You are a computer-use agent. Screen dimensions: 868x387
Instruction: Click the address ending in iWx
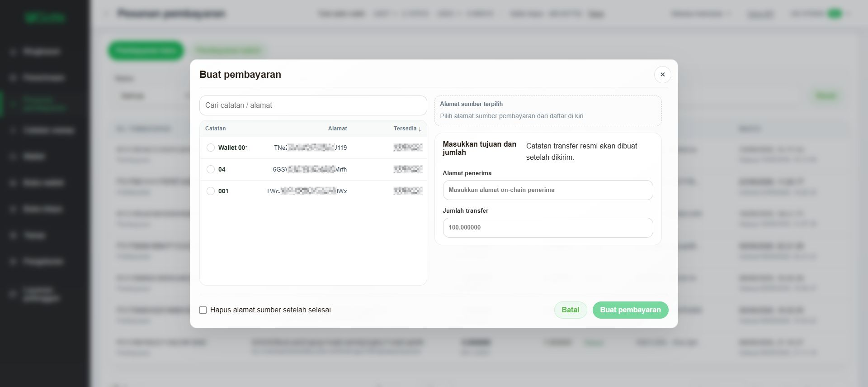(x=307, y=191)
